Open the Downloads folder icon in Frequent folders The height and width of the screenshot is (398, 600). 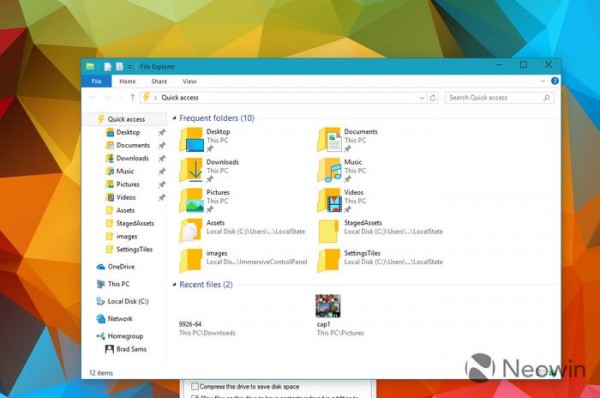tap(191, 170)
